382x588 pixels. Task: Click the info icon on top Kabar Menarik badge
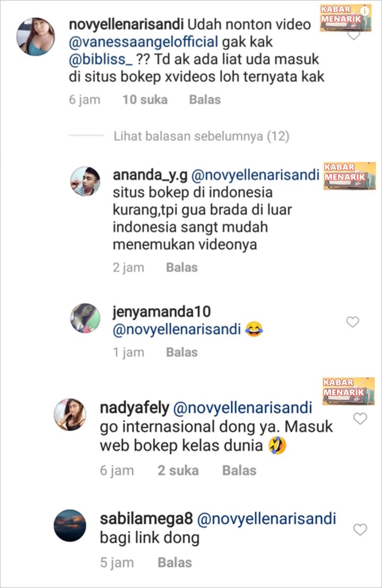tap(364, 11)
